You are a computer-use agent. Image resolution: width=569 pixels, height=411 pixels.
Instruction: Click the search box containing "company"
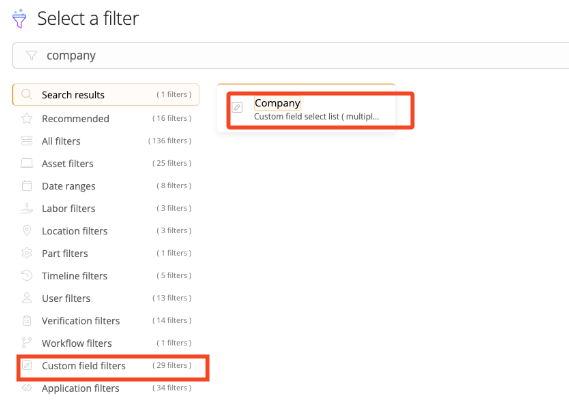point(290,56)
